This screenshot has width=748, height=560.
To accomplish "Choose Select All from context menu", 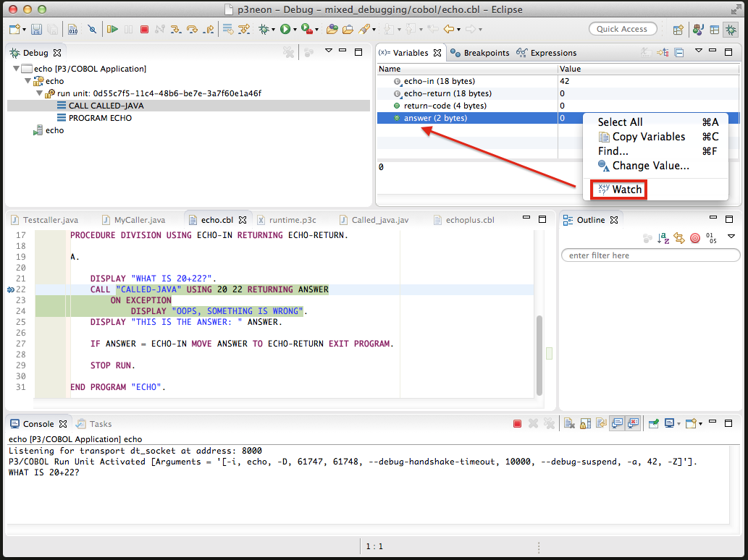I will click(x=656, y=122).
